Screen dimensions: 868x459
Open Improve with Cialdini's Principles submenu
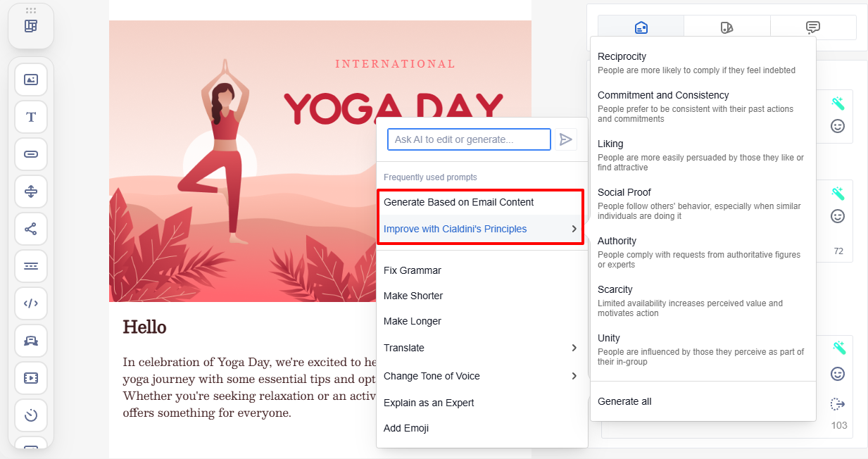[482, 229]
